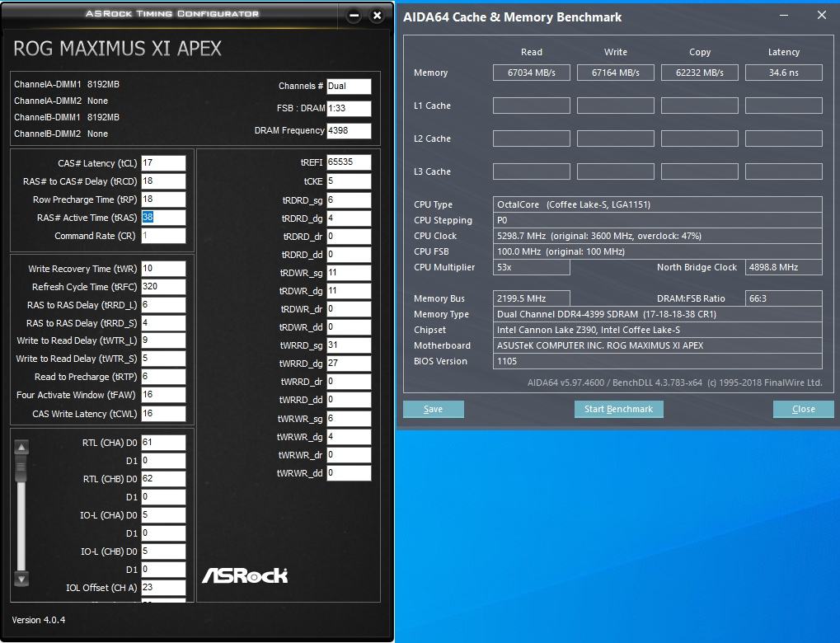Select the tWRRD_dg field
Viewport: 840px width, 643px height.
[x=349, y=364]
